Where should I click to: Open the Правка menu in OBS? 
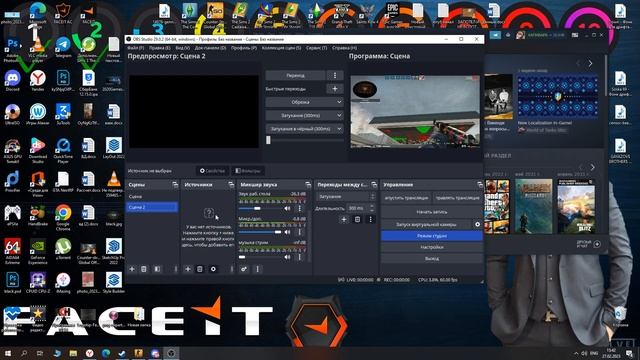tap(160, 48)
